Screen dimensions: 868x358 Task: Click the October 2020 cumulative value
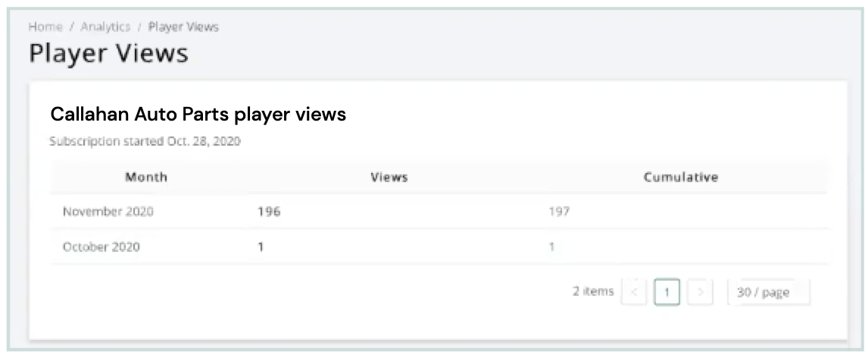pyautogui.click(x=552, y=247)
